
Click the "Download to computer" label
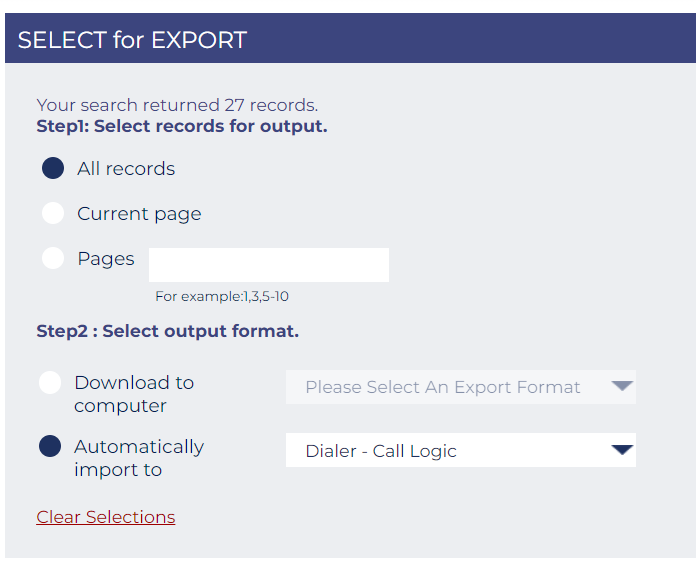[134, 394]
